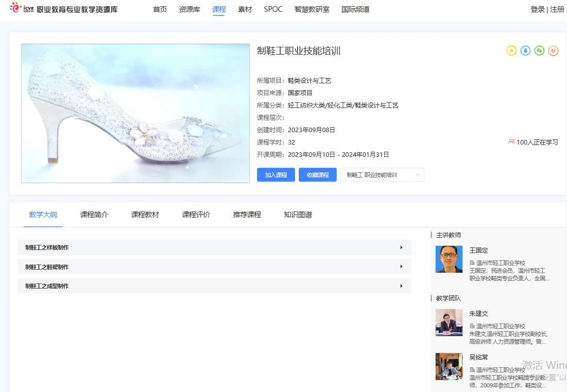Expand the 制鞋工之成型制作 section arrow
Viewport: 567px width, 392px height.
(x=401, y=286)
